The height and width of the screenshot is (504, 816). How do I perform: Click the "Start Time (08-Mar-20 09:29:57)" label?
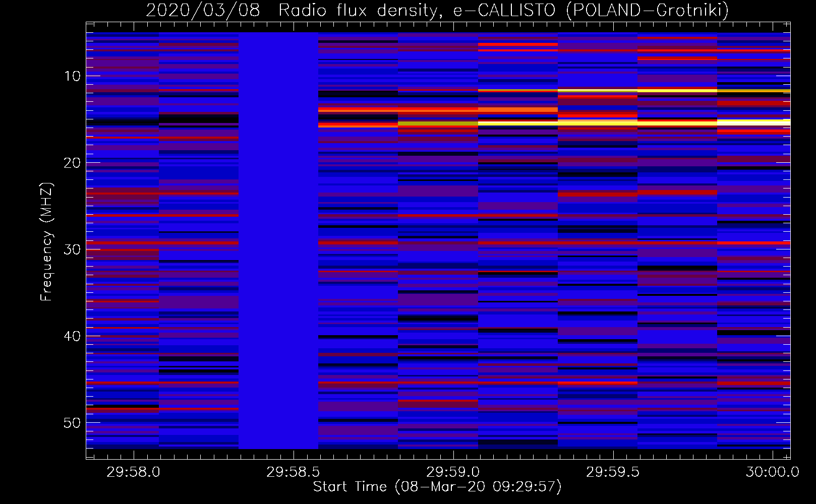point(437,487)
